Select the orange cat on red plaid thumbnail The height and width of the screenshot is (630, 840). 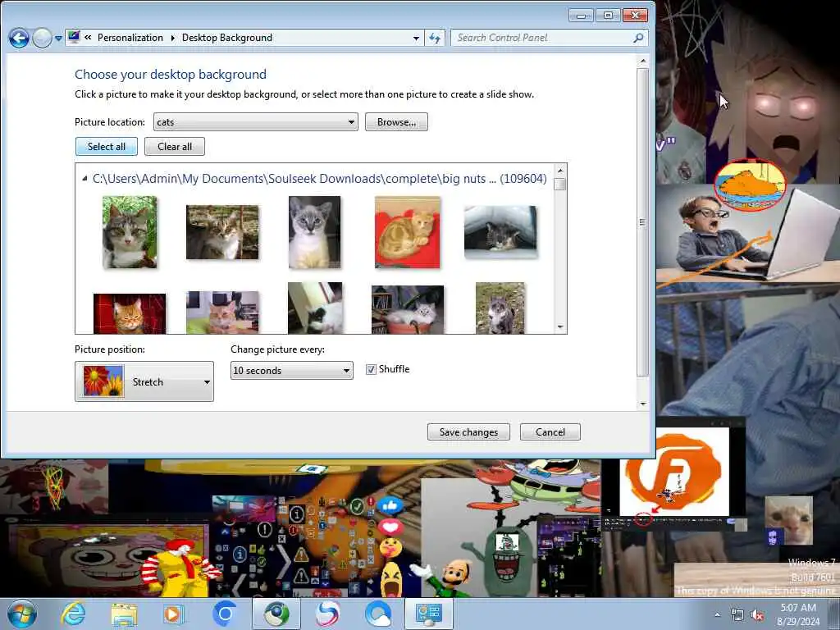tap(130, 314)
